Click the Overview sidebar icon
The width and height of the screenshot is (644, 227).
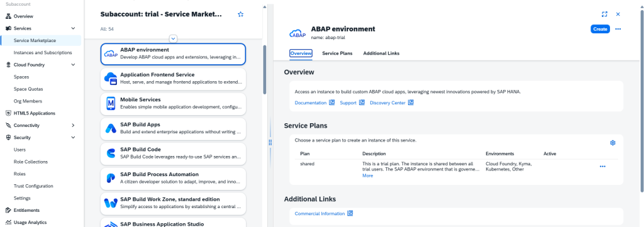tap(8, 16)
